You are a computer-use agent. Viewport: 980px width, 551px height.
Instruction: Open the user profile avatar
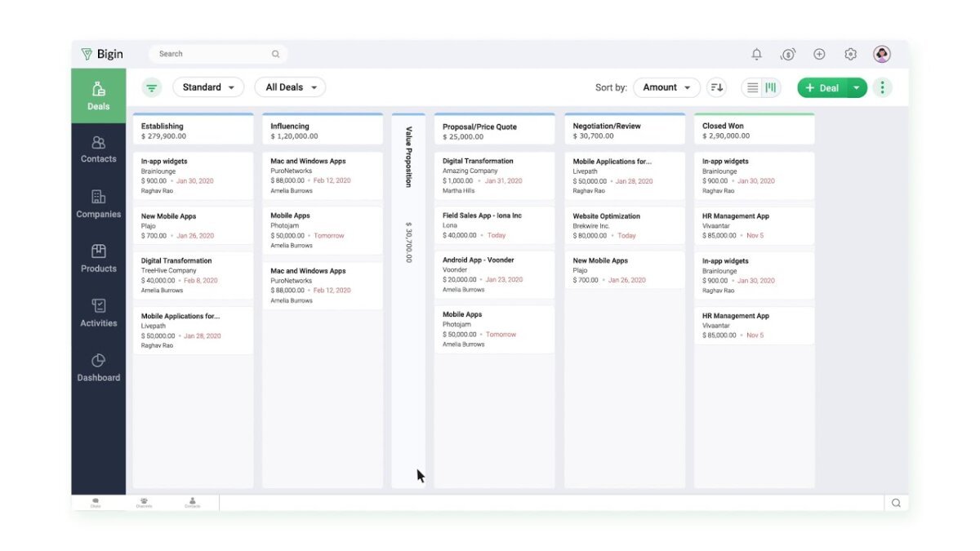[881, 54]
